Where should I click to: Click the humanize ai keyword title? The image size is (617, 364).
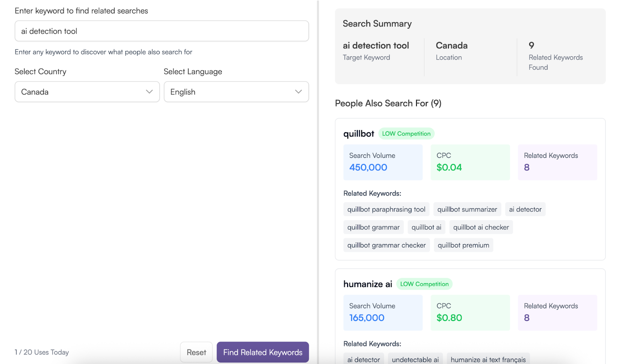pos(368,284)
